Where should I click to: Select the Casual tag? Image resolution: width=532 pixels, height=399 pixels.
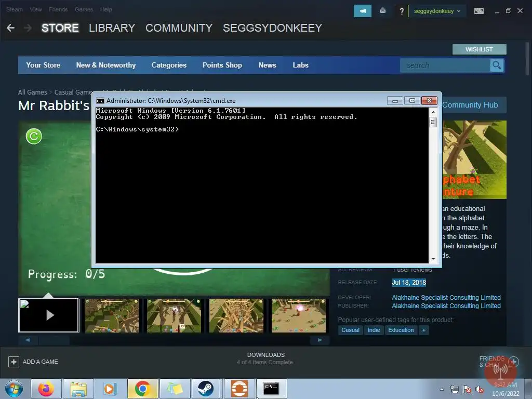[x=350, y=330]
